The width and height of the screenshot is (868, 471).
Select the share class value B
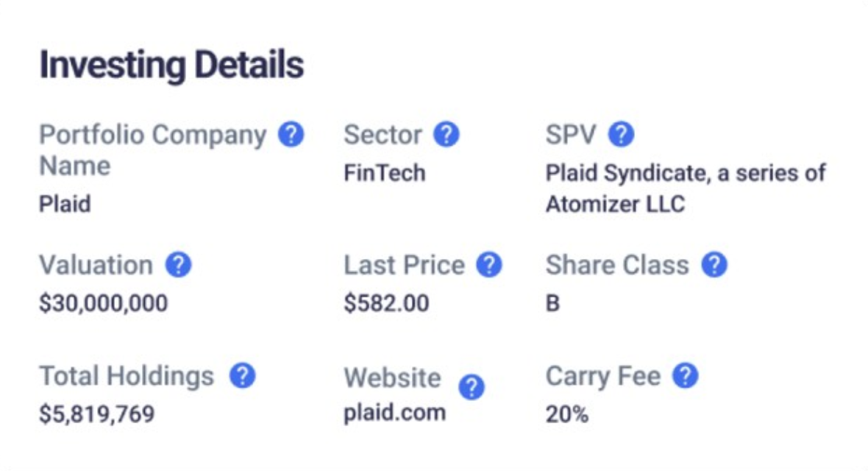(x=552, y=302)
